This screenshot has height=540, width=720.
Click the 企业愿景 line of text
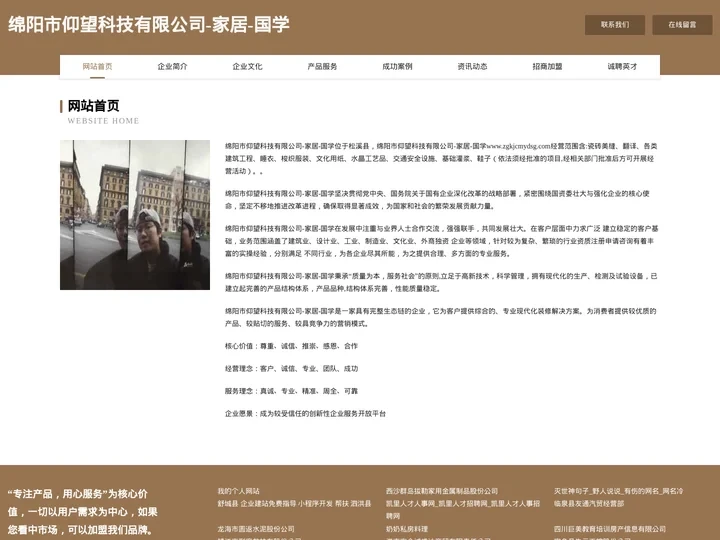tap(305, 413)
